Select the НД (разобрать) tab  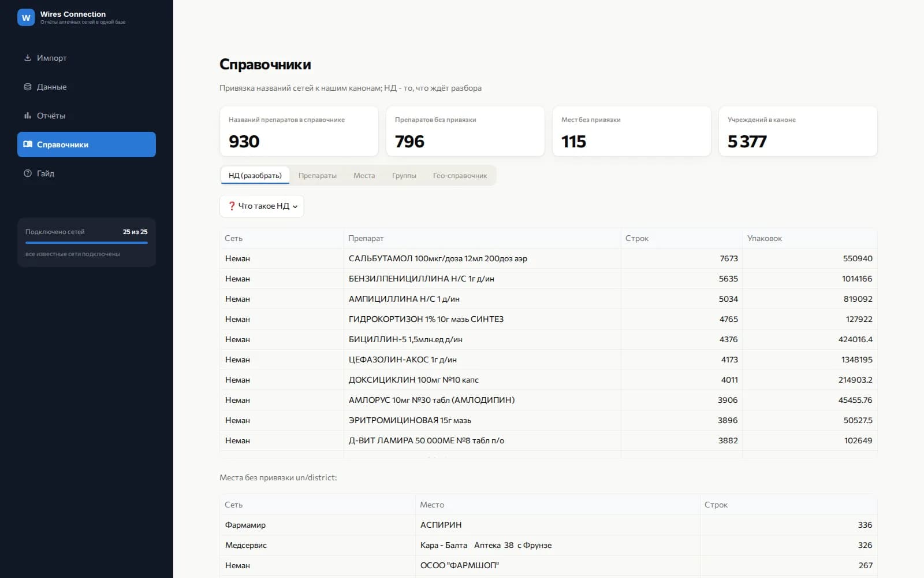(x=255, y=175)
